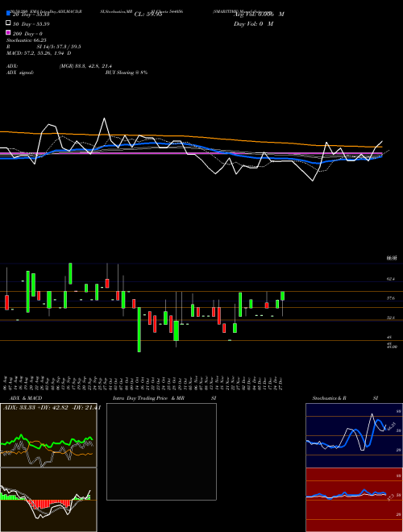Screen dimensions: 403x532
Task: Select the 'Avg Vol: 0.006 M' value
Action: tap(259, 15)
